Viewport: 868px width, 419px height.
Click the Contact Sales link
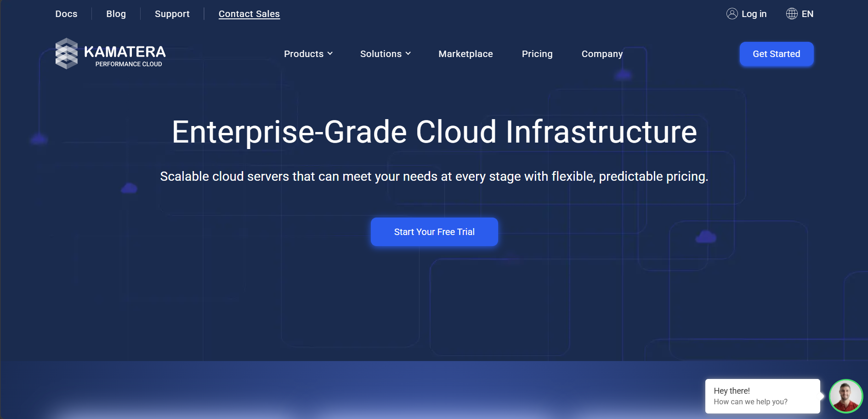point(249,14)
